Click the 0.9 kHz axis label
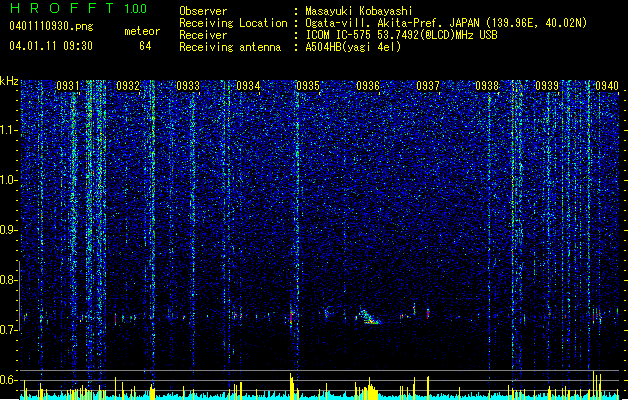 tap(9, 230)
